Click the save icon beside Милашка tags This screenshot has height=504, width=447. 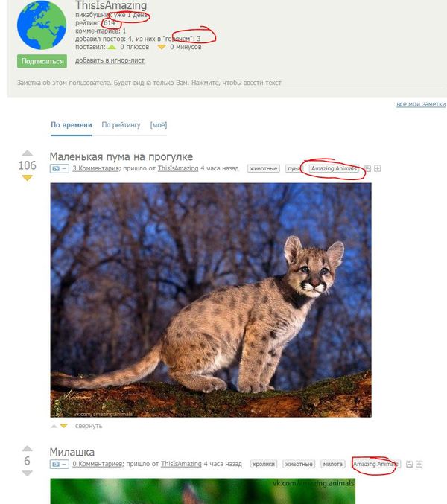point(409,464)
